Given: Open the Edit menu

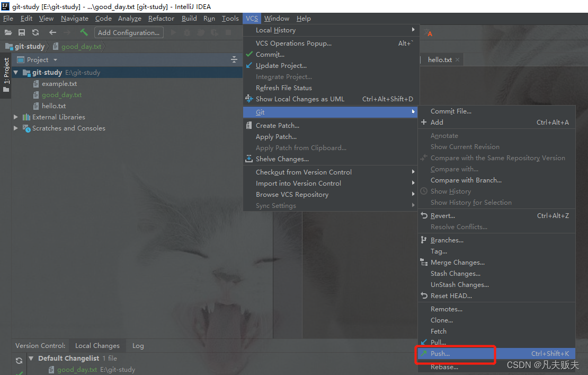Looking at the screenshot, I should pyautogui.click(x=26, y=19).
